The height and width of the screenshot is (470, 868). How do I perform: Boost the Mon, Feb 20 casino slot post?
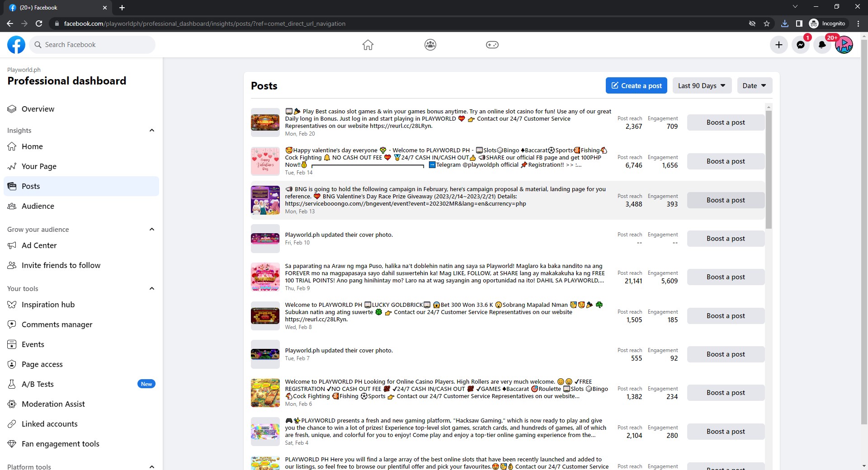pyautogui.click(x=726, y=122)
